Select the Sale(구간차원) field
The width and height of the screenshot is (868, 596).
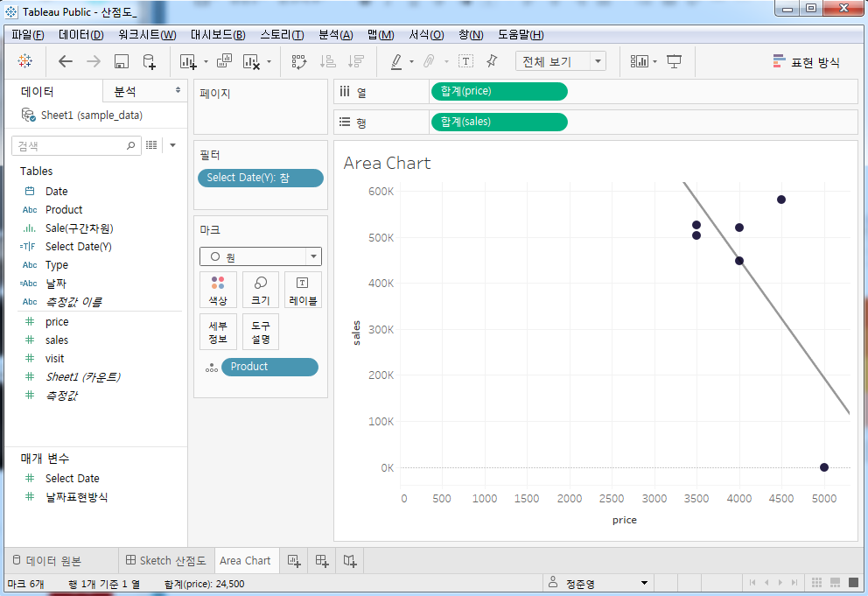[79, 228]
